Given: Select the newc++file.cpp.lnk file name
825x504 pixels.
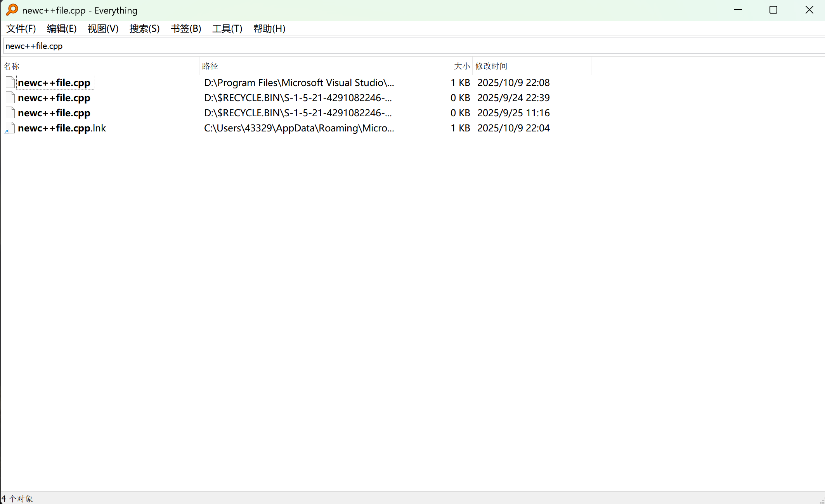Looking at the screenshot, I should click(x=62, y=128).
